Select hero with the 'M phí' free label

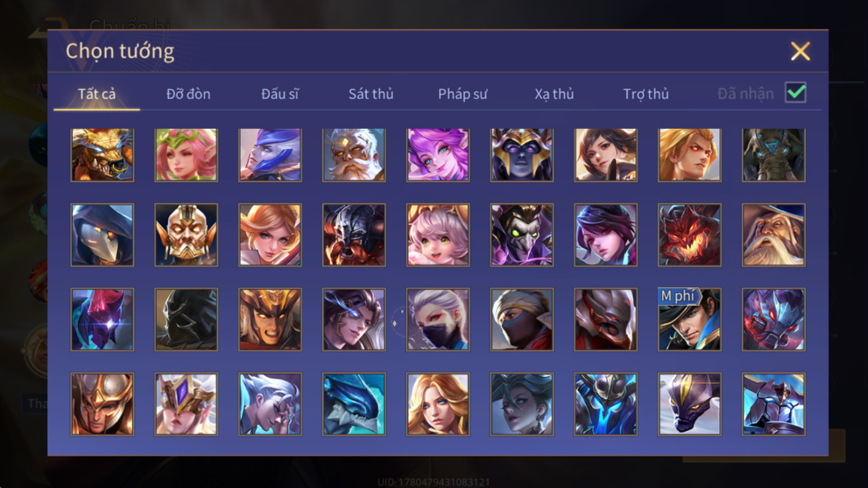689,319
